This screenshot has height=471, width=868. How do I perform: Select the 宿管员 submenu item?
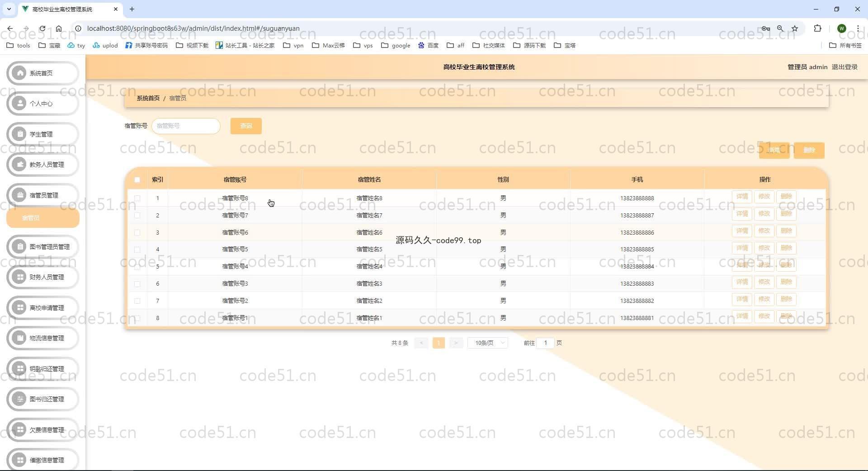tap(43, 218)
